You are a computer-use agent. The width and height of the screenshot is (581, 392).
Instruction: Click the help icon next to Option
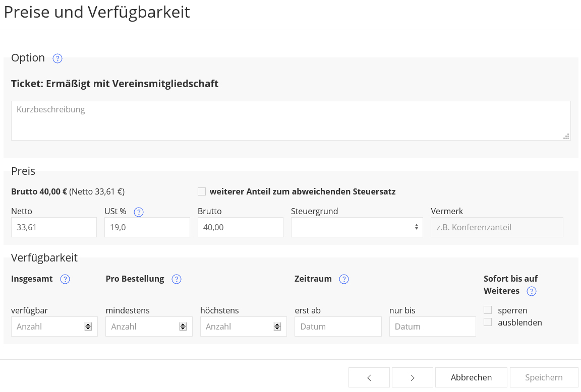click(57, 58)
